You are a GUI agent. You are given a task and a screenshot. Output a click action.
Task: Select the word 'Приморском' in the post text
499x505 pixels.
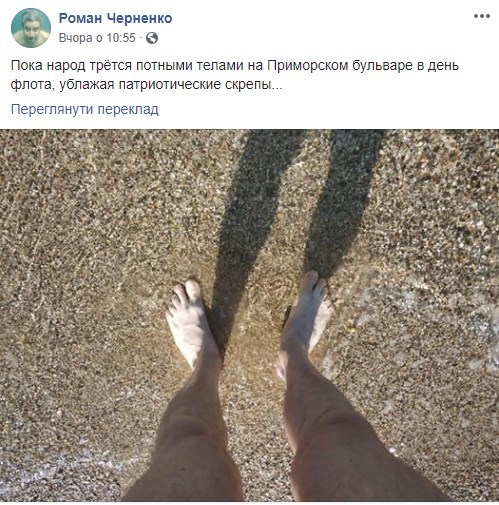[307, 65]
